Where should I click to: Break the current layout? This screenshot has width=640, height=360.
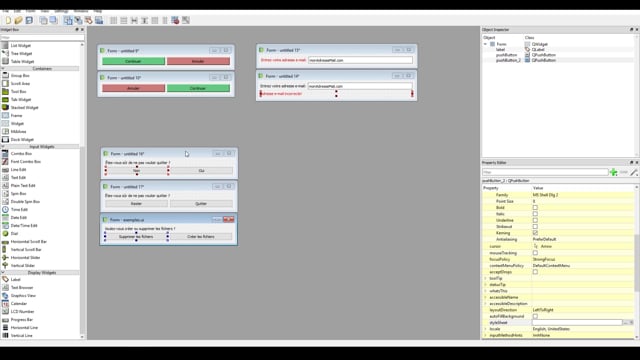click(175, 20)
